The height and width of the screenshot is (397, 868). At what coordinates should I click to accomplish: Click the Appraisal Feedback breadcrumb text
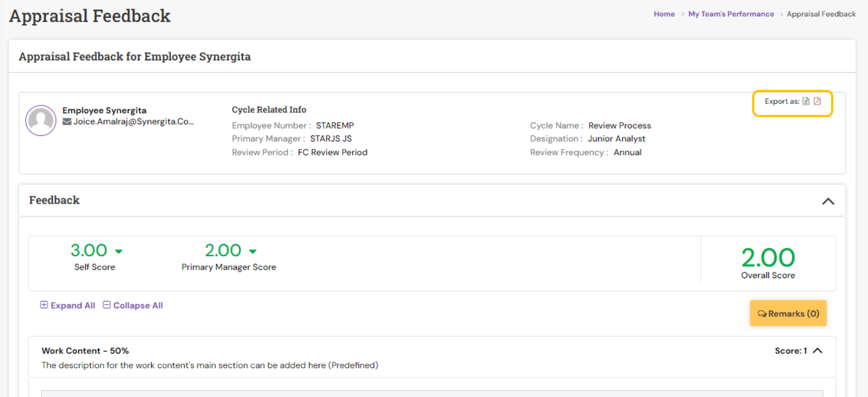point(821,14)
